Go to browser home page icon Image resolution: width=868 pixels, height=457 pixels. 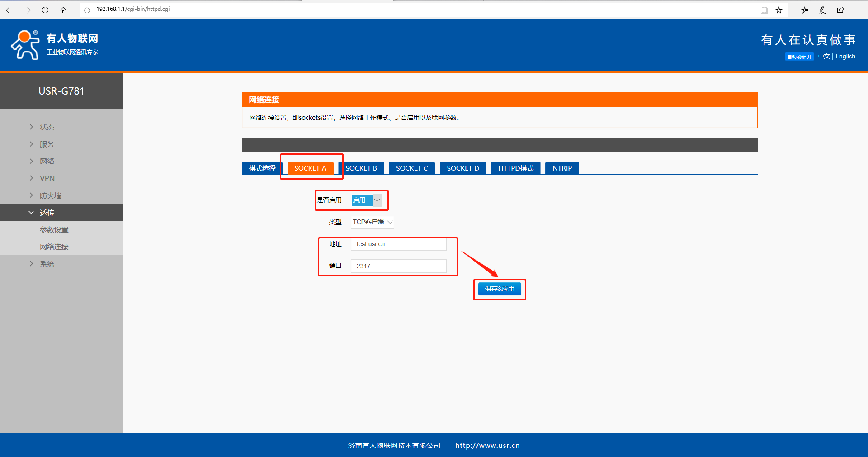[x=63, y=10]
